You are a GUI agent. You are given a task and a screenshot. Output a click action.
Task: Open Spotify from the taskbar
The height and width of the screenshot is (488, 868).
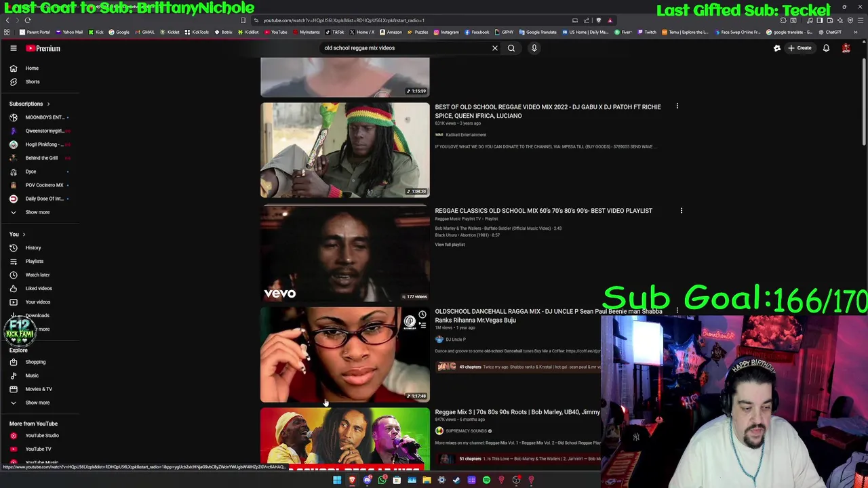[x=486, y=480]
